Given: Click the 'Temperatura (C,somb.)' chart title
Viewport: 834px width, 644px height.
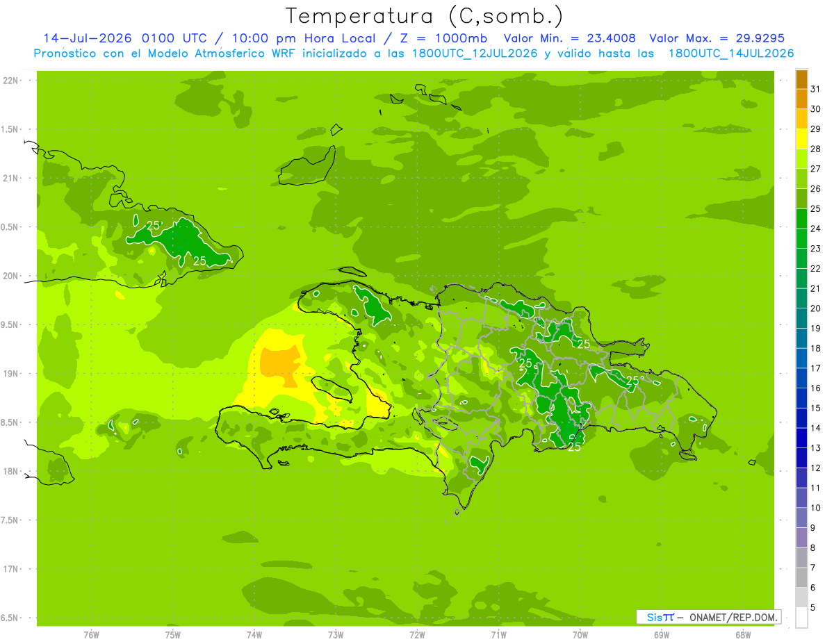Looking at the screenshot, I should point(425,16).
